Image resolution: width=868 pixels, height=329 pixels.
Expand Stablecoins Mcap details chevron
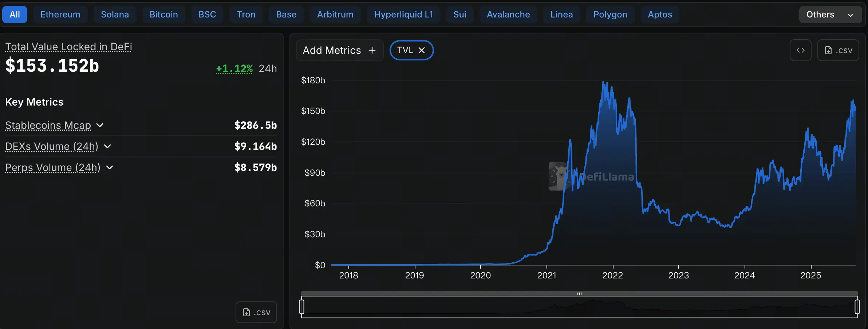pyautogui.click(x=100, y=125)
